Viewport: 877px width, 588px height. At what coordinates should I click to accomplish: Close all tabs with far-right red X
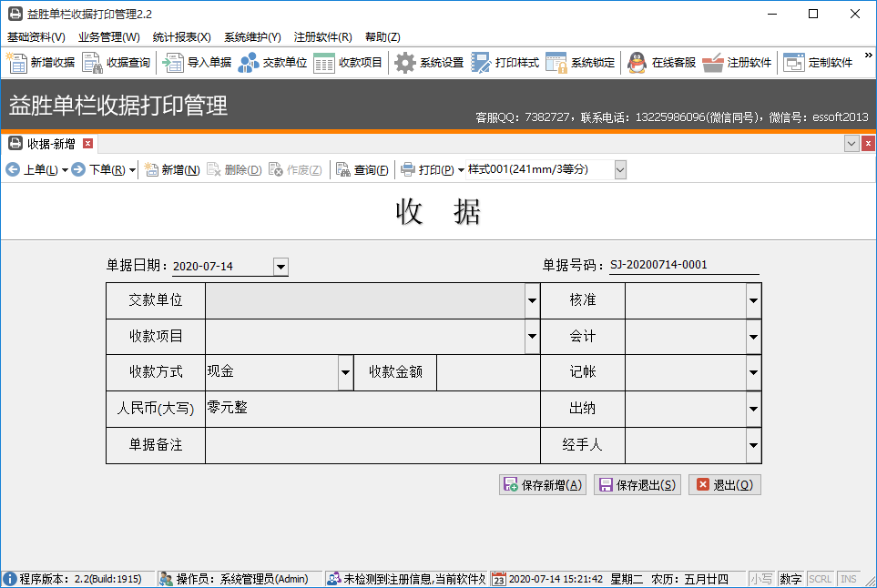coord(868,144)
